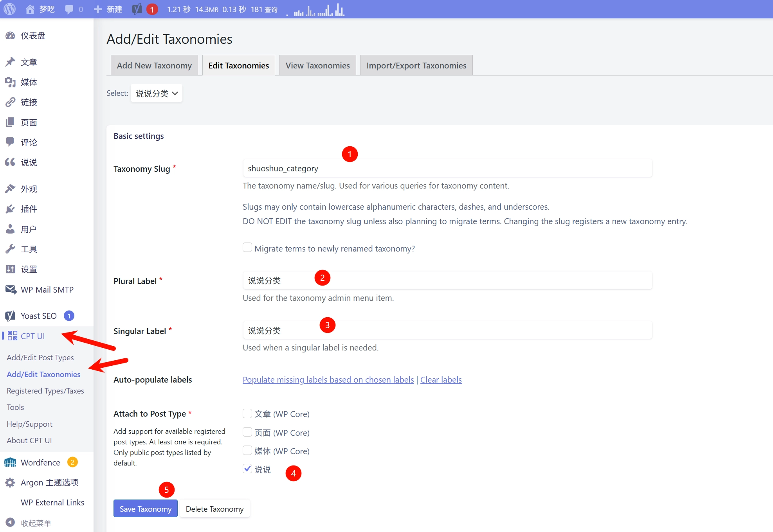Click Yoast red notification badge in admin bar
773x532 pixels.
(152, 9)
